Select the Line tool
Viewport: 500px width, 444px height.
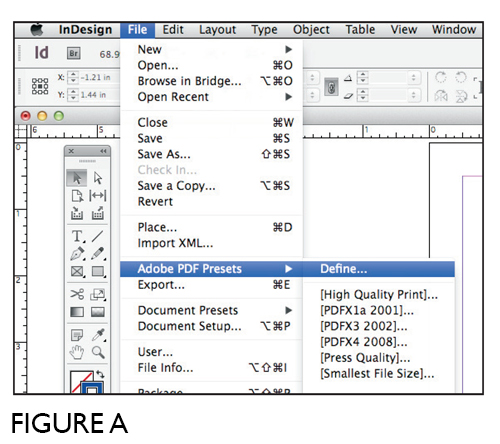click(x=98, y=236)
